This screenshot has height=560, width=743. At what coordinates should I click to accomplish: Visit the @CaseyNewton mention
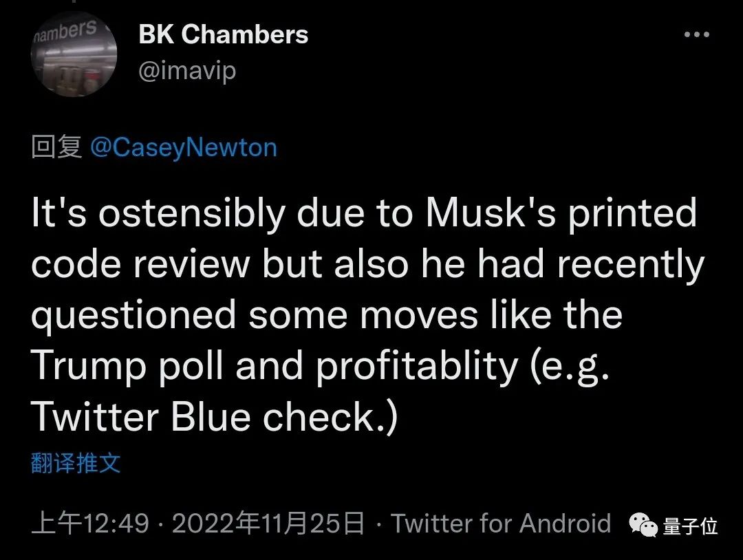(x=184, y=148)
